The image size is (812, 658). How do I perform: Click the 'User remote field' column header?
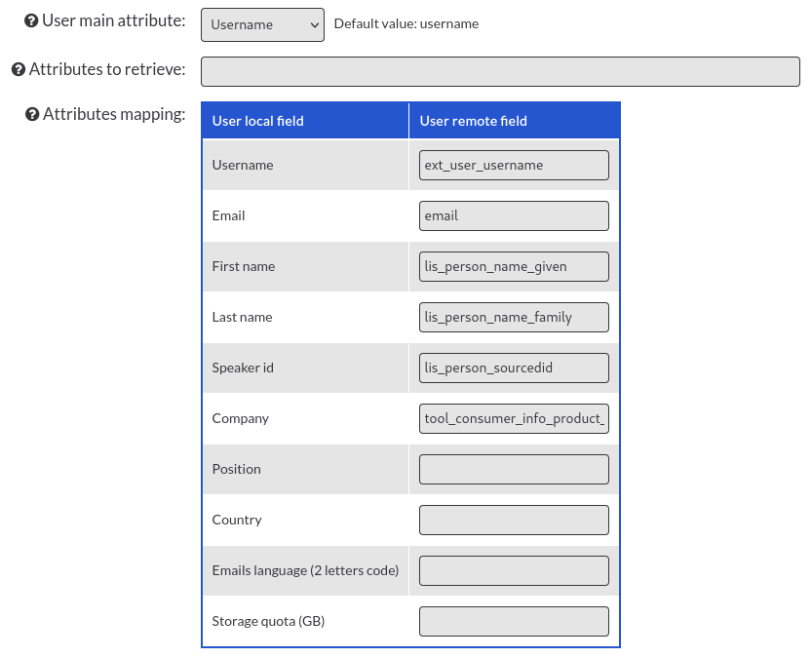point(515,121)
